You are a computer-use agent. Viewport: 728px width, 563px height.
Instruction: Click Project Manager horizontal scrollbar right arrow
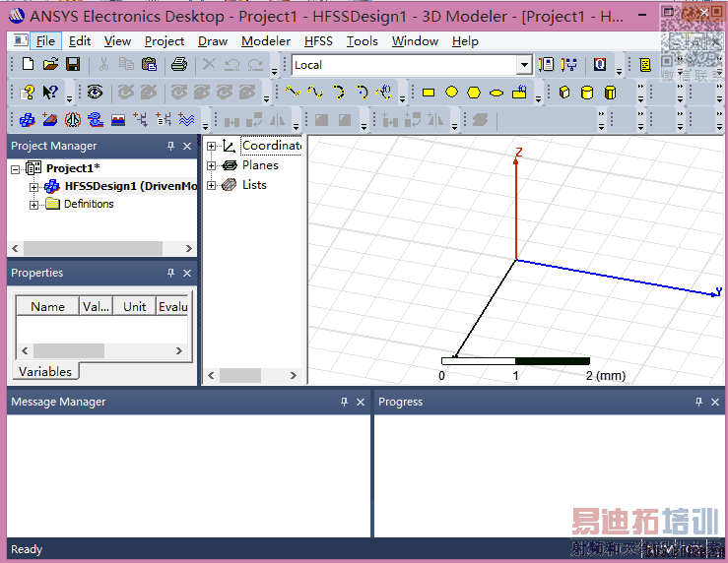[x=188, y=248]
